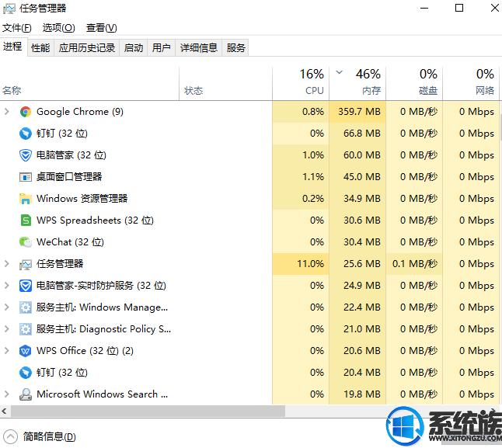Click the 服务主机: Windows Manage gear icon
This screenshot has width=502, height=448.
point(26,307)
